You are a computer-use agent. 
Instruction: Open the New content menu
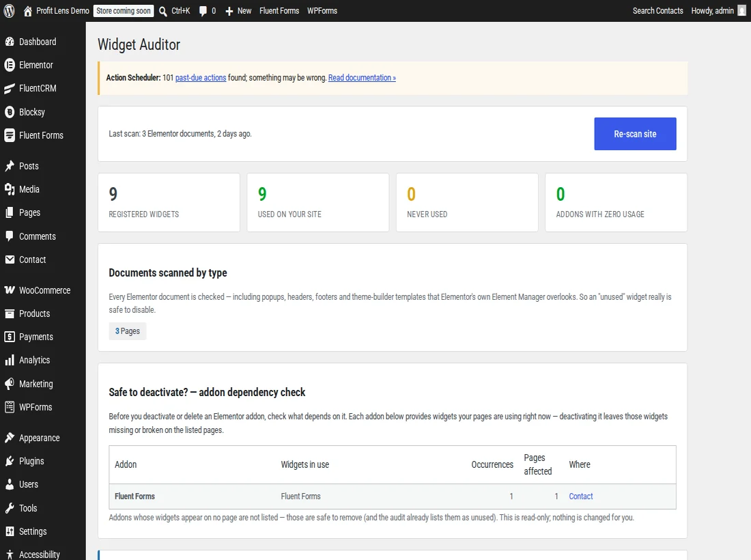pos(238,10)
